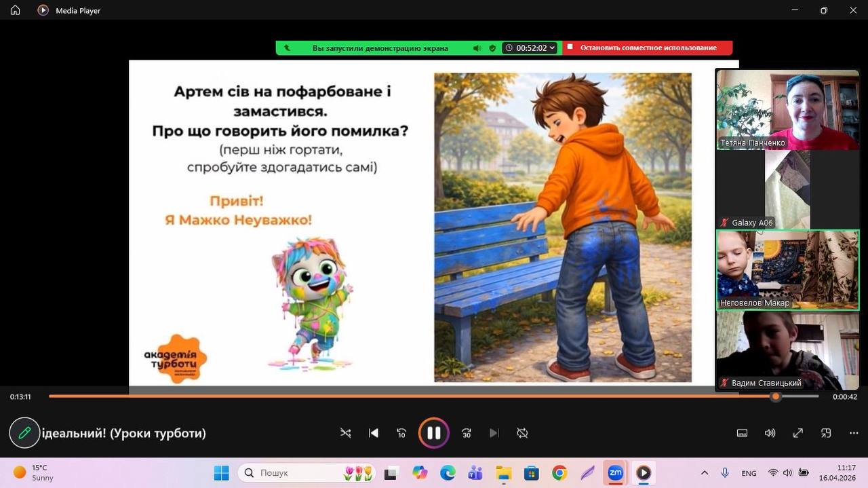
Task: Pause the video playback
Action: (x=434, y=433)
